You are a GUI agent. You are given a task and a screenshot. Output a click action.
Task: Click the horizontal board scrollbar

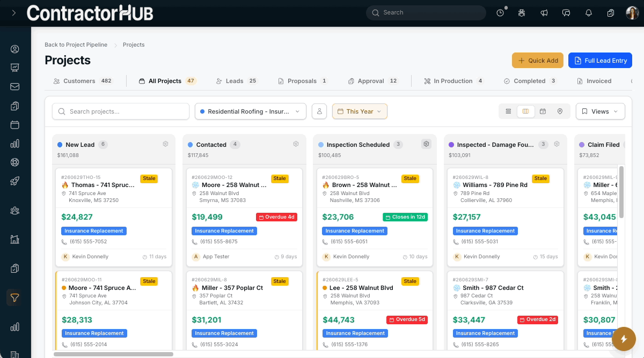click(x=114, y=354)
